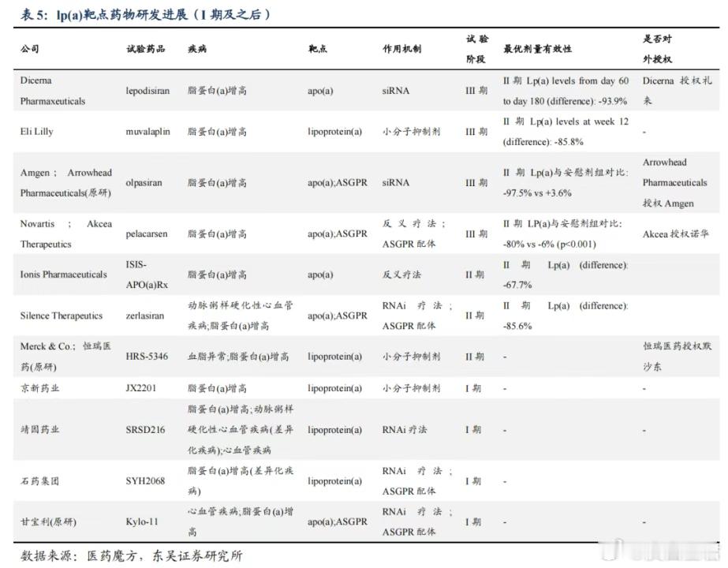This screenshot has width=728, height=568.
Task: Click the '-93.9%' efficacy text for lepodisiran
Action: (612, 101)
